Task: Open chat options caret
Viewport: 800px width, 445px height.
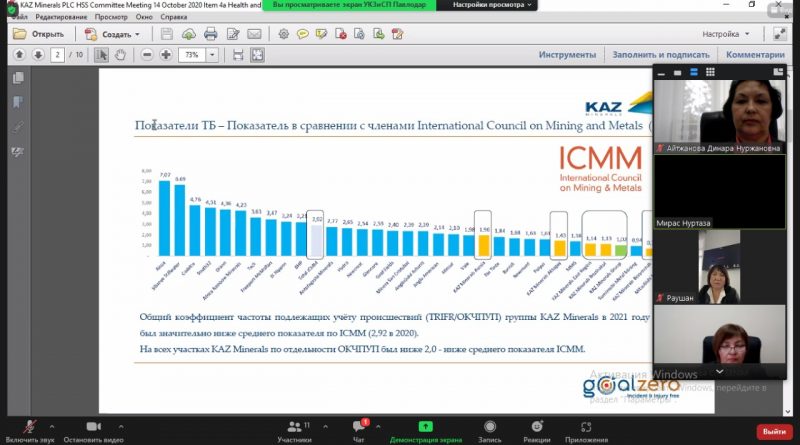Action: 378,426
